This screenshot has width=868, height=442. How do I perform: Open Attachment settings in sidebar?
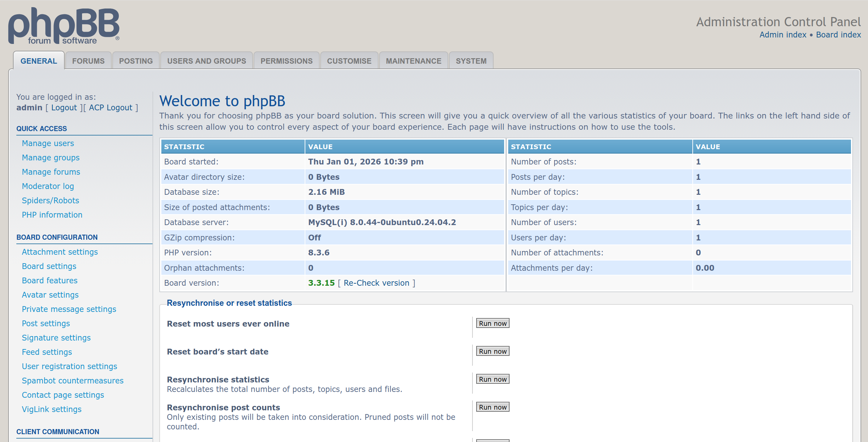(60, 252)
